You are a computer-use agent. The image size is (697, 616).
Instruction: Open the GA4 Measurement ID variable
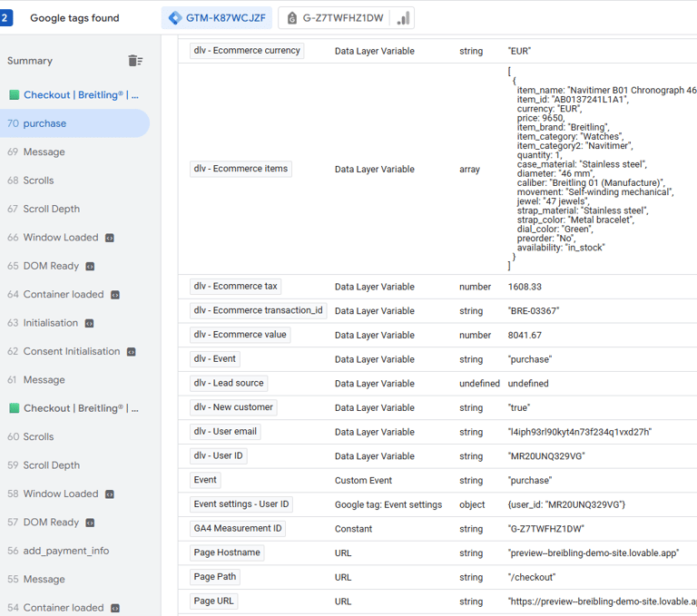238,528
